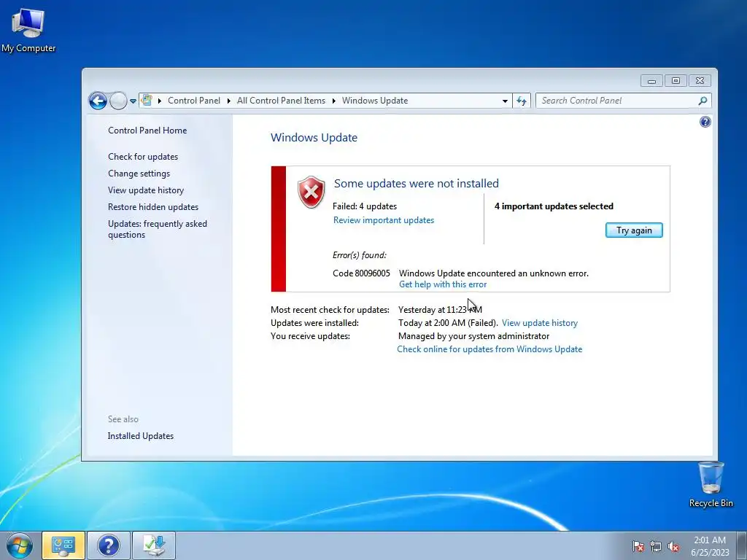Image resolution: width=747 pixels, height=560 pixels.
Task: Minimize the Windows Update window
Action: pyautogui.click(x=651, y=81)
